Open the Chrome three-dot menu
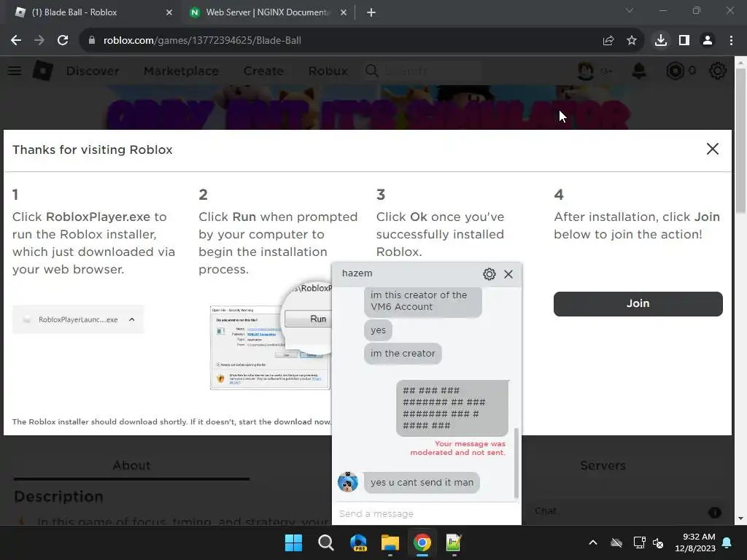The width and height of the screenshot is (747, 560). (x=731, y=41)
